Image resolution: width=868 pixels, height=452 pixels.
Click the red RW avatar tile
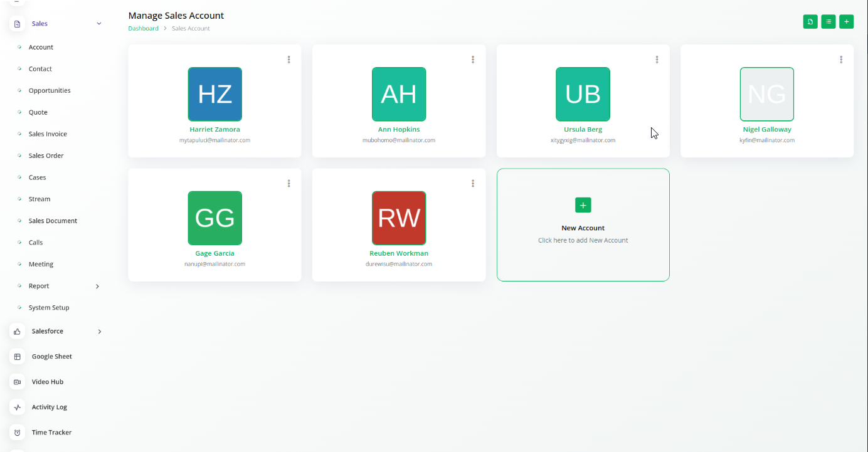pyautogui.click(x=399, y=218)
